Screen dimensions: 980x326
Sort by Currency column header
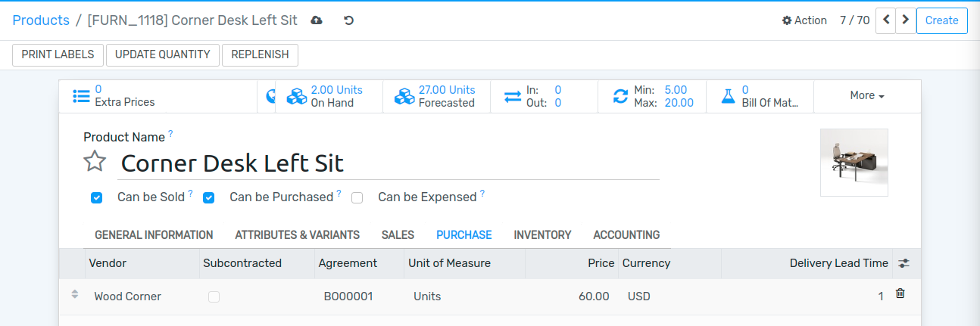(x=669, y=263)
